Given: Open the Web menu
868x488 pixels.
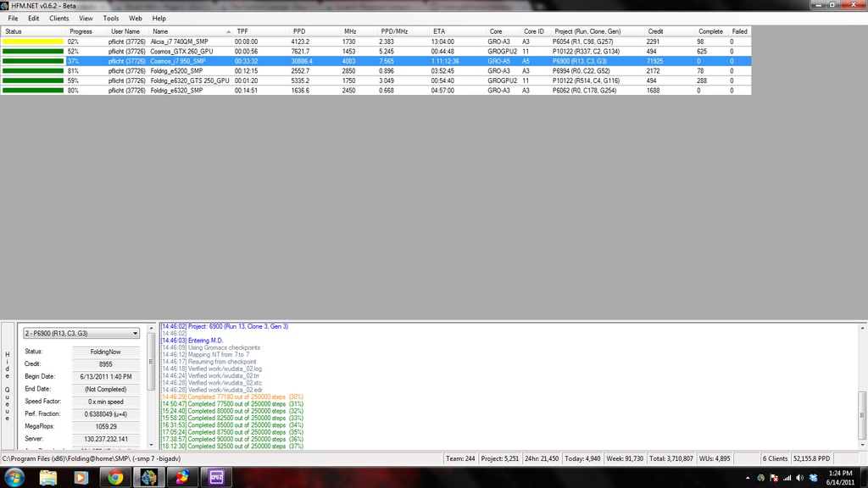Looking at the screenshot, I should (135, 19).
